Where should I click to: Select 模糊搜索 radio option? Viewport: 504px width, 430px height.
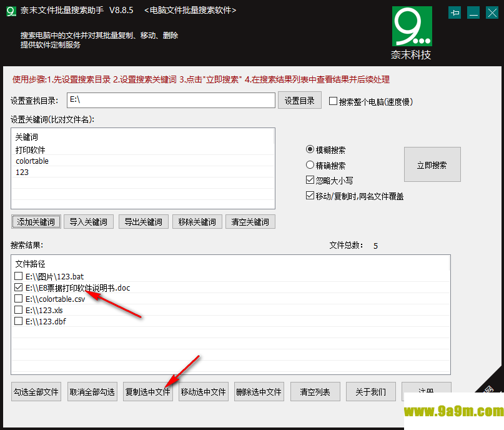[310, 149]
